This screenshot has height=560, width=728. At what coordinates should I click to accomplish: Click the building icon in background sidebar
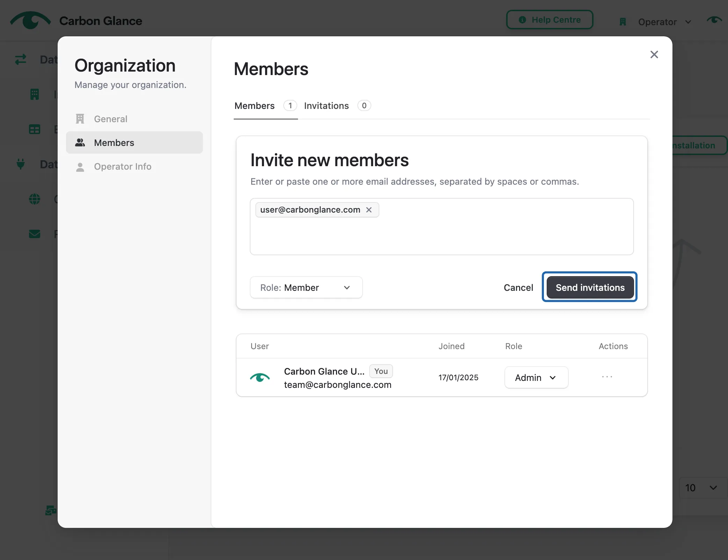pos(35,94)
